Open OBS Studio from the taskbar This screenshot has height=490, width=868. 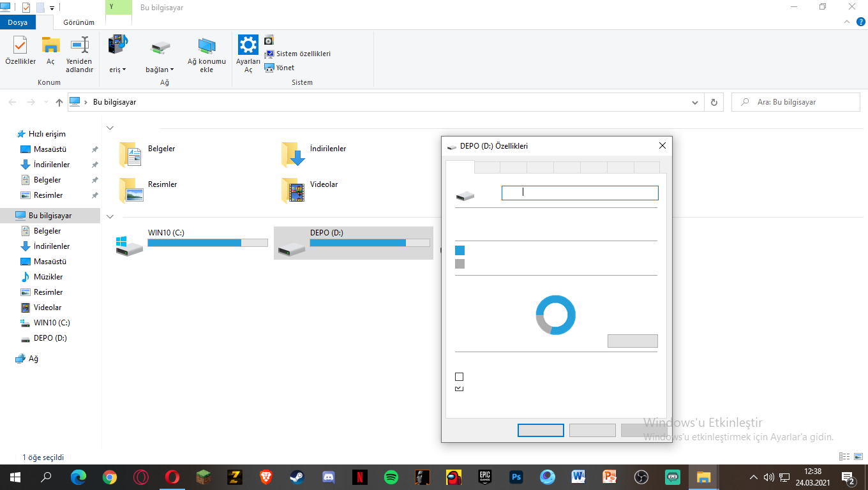641,477
